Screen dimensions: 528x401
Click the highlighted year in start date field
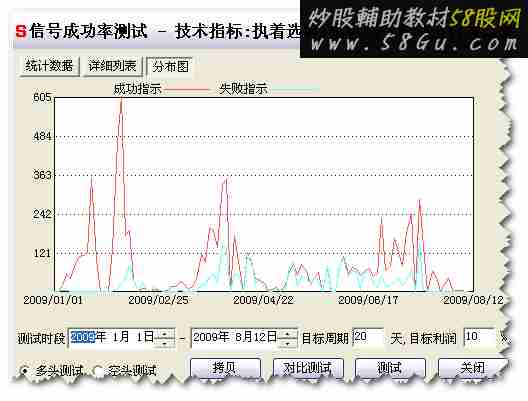(83, 337)
